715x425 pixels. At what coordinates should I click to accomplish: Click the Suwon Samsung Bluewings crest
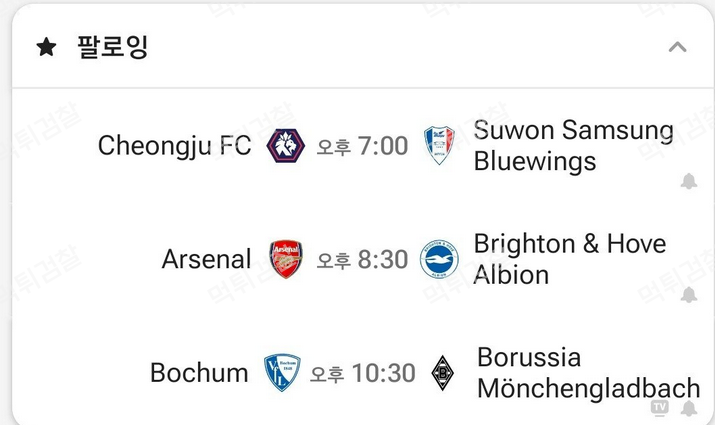click(439, 145)
